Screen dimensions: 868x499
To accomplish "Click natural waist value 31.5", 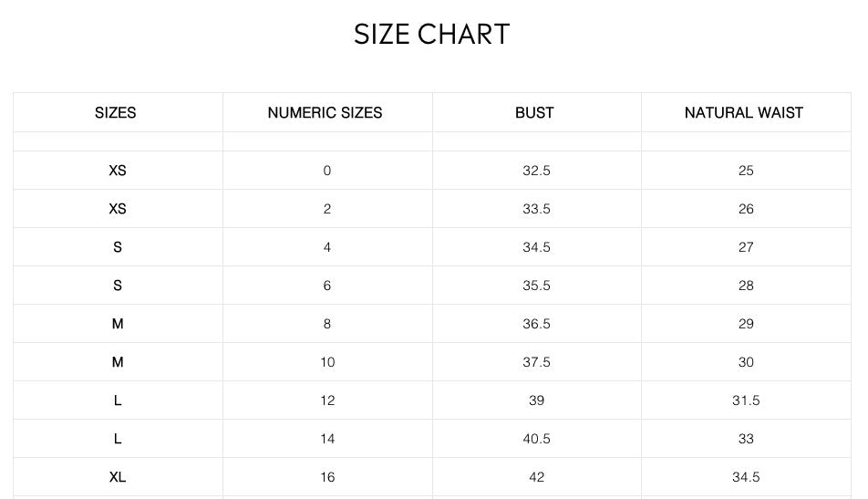I will [746, 400].
